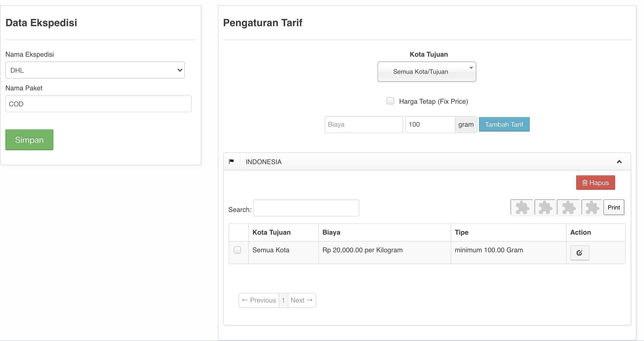The image size is (644, 341).
Task: Click the second puzzle-piece export button
Action: tap(545, 207)
